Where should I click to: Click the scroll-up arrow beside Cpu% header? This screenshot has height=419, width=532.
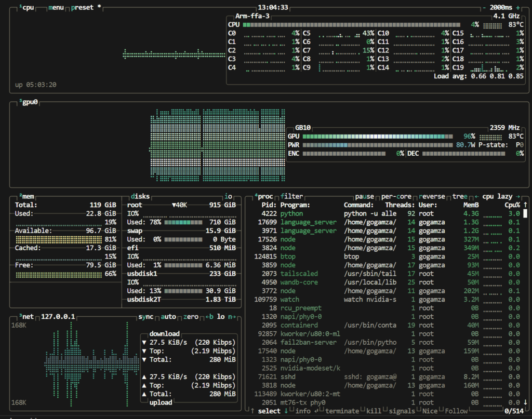pyautogui.click(x=525, y=205)
